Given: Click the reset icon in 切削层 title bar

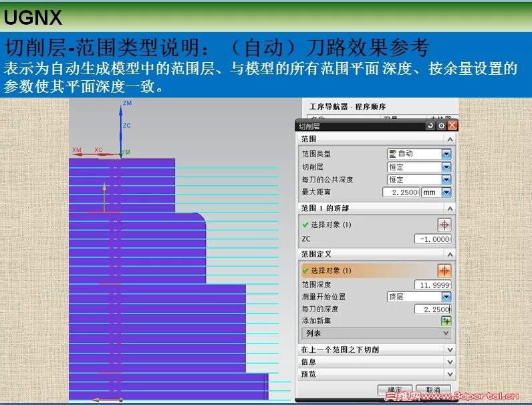Looking at the screenshot, I should [x=430, y=126].
